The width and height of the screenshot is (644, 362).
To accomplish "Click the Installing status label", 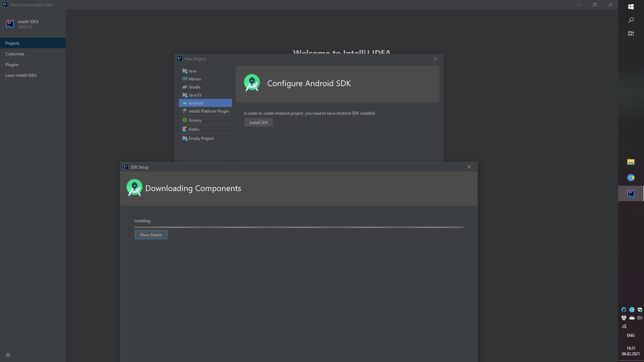I will (x=142, y=221).
